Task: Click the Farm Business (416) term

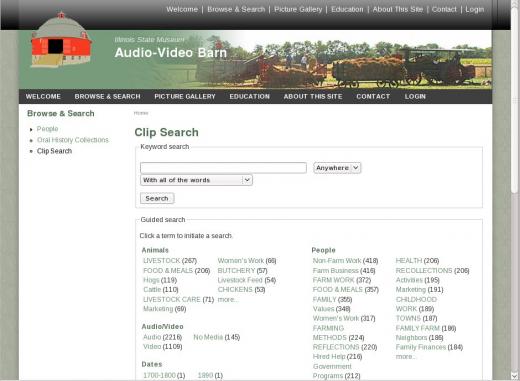Action: pyautogui.click(x=344, y=270)
